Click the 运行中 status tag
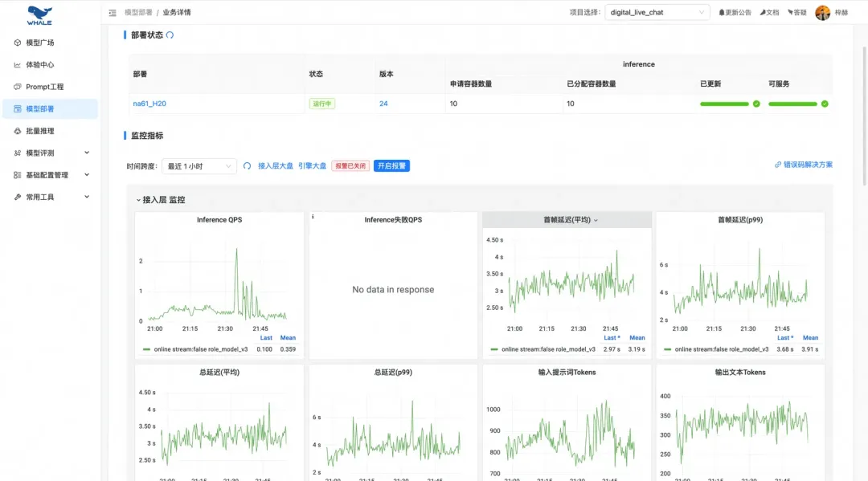868x481 pixels. pyautogui.click(x=321, y=104)
